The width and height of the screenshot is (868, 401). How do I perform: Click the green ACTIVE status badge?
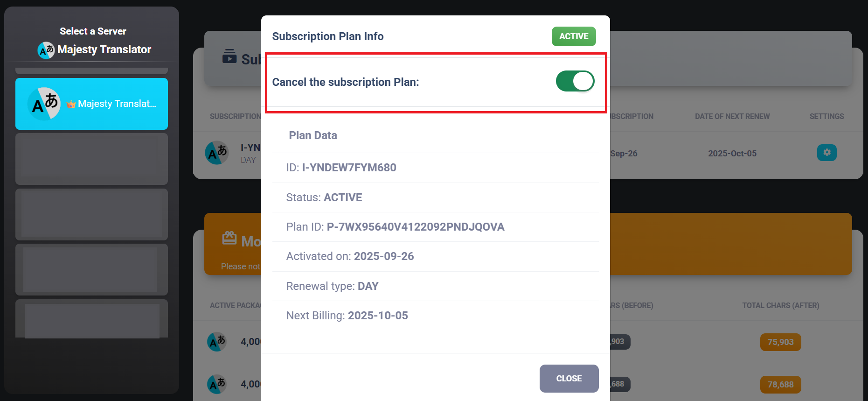573,36
